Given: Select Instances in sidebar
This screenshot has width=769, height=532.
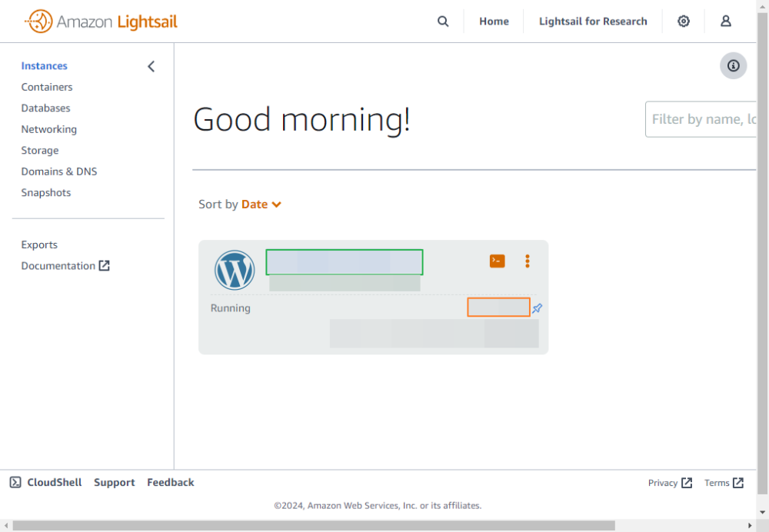Looking at the screenshot, I should (44, 65).
